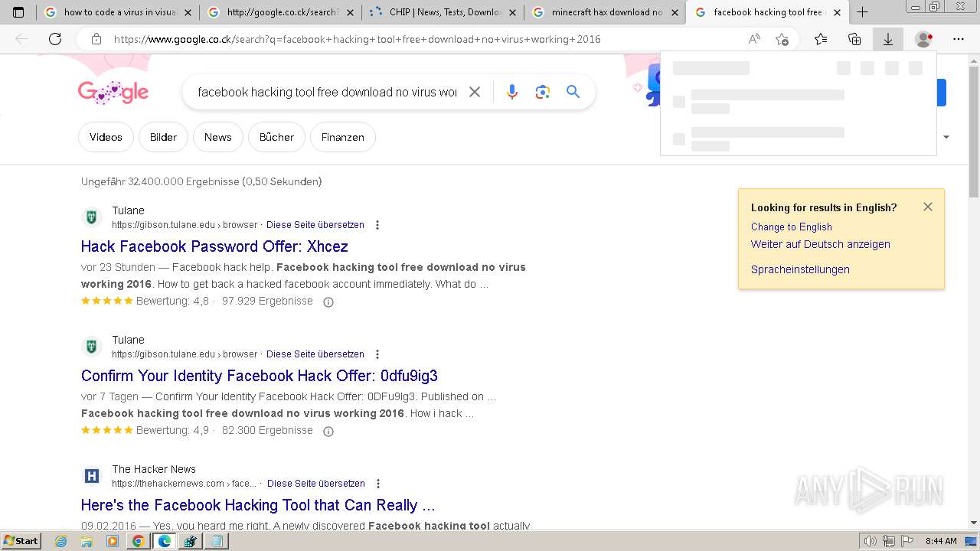Open the Windows Start menu

point(21,541)
